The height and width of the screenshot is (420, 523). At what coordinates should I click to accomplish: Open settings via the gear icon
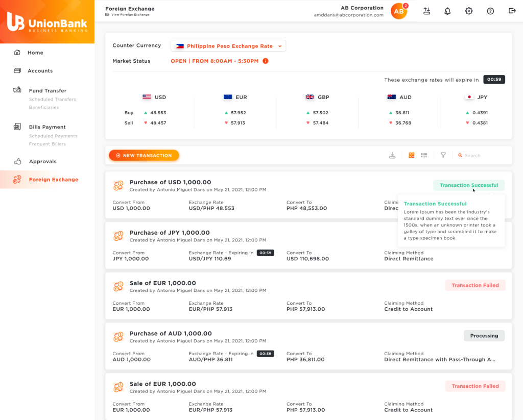click(469, 11)
